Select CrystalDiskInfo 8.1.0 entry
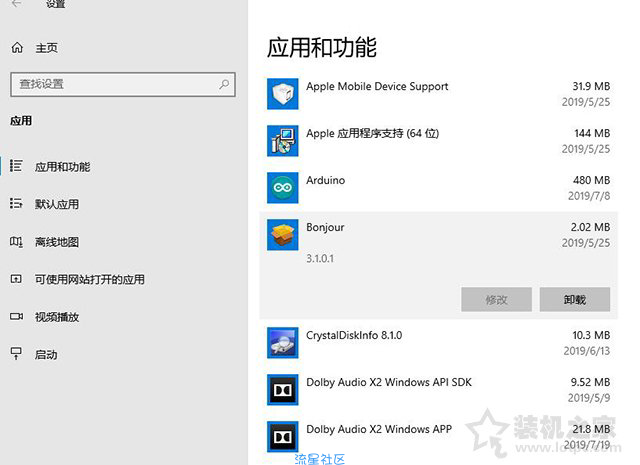 (438, 343)
